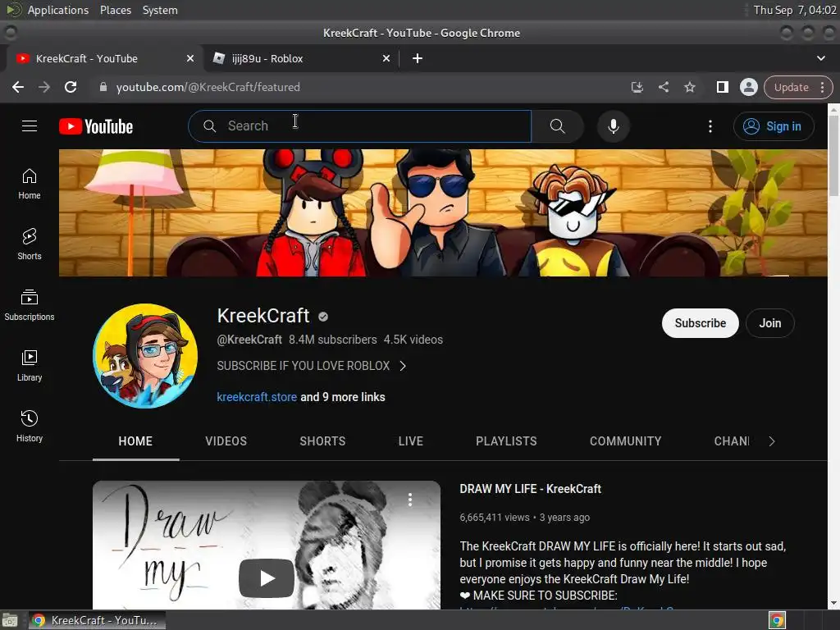Click the show desktop icon in bottom panel
Image resolution: width=840 pixels, height=630 pixels.
tap(10, 620)
